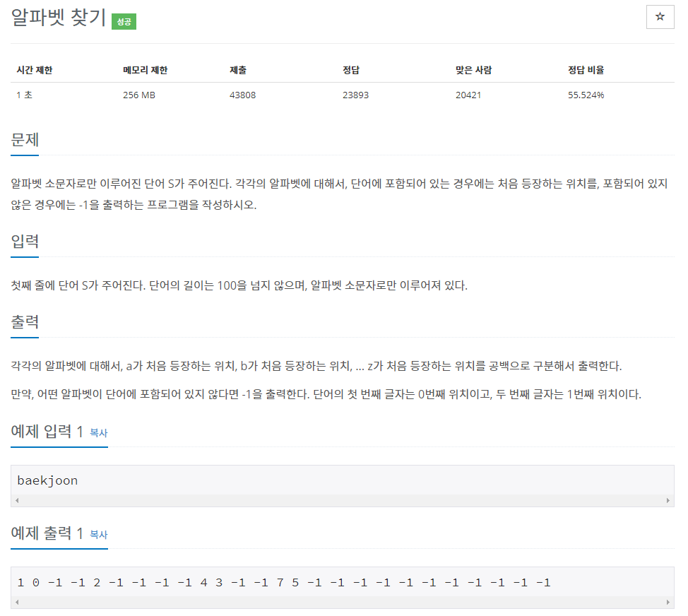Click left scroll arrow of sample output box
Image resolution: width=688 pixels, height=616 pixels.
[17, 603]
